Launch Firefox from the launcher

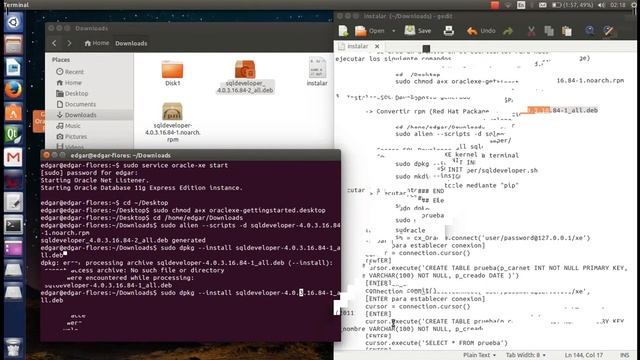click(13, 89)
